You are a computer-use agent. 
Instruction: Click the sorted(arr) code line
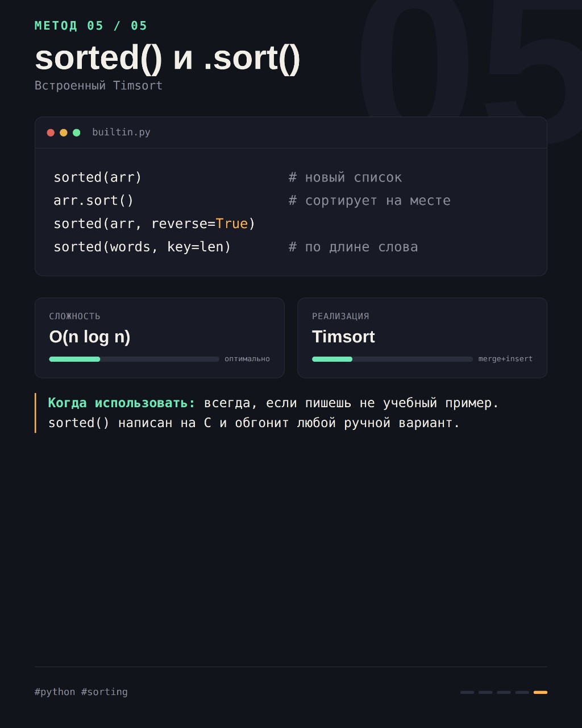click(98, 177)
